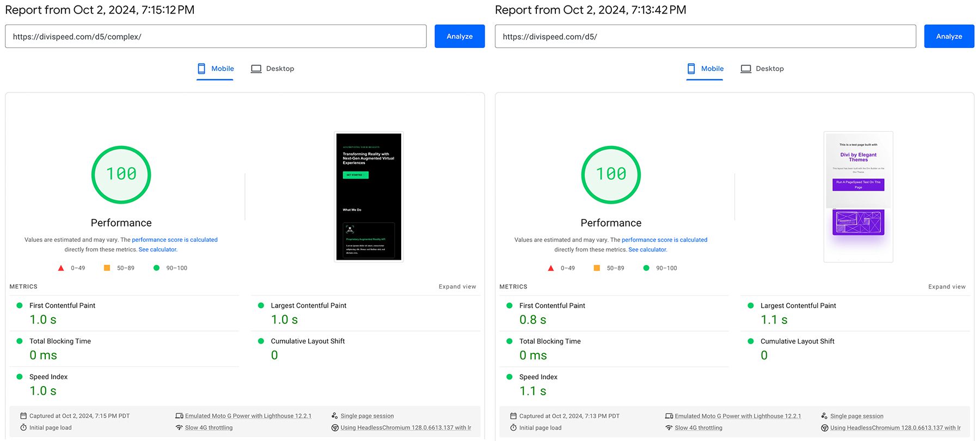Click Largest Contentful Paint value '1.0 s' in the left report
980x441 pixels.
[284, 320]
